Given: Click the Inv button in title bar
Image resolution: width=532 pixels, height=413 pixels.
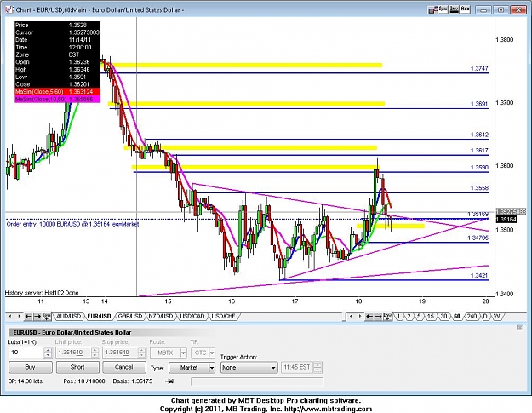Looking at the screenshot, I should click(x=454, y=9).
